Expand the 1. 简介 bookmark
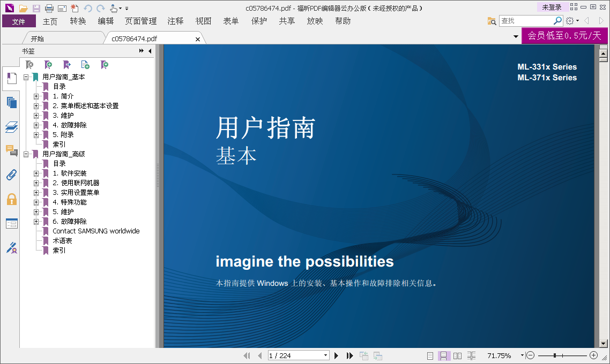Image resolution: width=610 pixels, height=364 pixels. point(36,96)
